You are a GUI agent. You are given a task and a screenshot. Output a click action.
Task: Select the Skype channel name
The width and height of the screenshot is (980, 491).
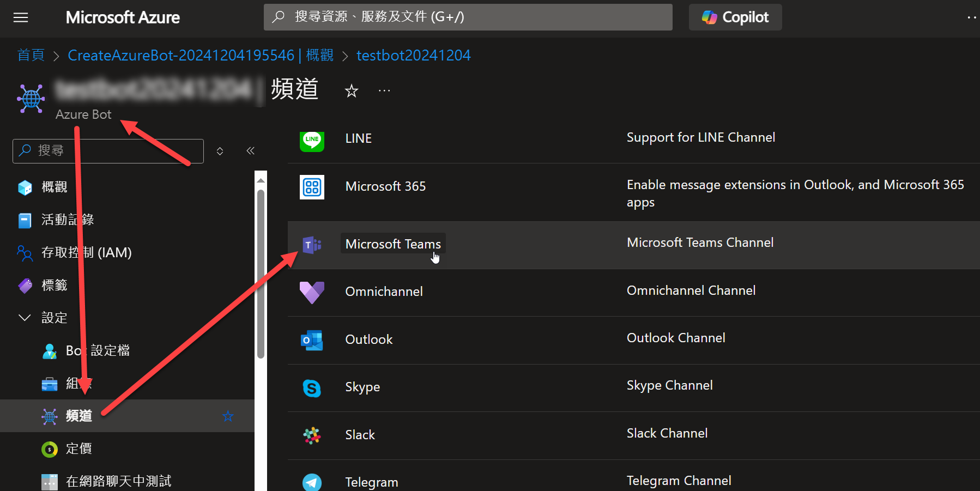[362, 387]
